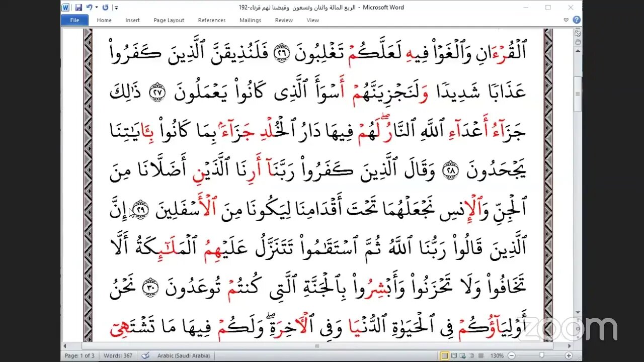The image size is (644, 362).
Task: Open the File tab
Action: pyautogui.click(x=74, y=20)
